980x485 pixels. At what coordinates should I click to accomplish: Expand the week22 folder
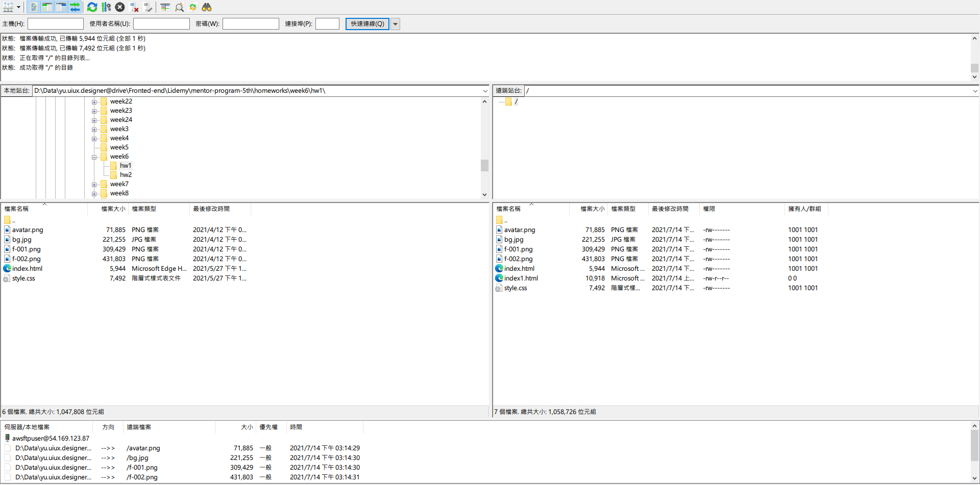tap(94, 102)
